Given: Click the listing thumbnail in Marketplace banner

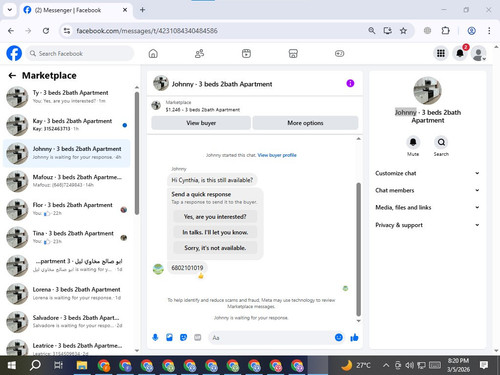Looking at the screenshot, I should coord(156,106).
